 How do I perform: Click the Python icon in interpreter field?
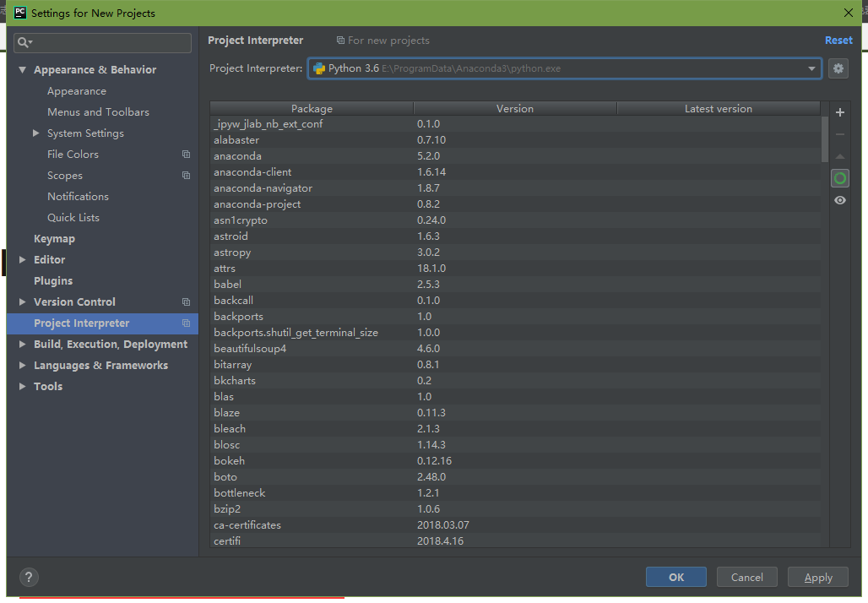[319, 68]
